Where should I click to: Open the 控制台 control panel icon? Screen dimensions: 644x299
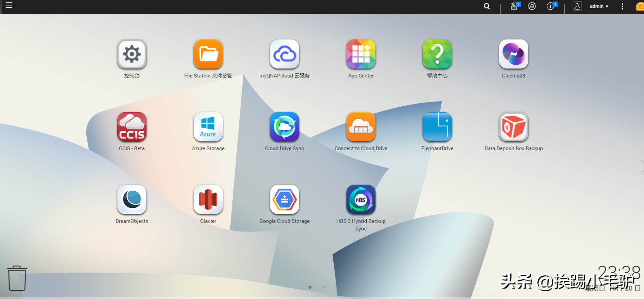(x=132, y=54)
